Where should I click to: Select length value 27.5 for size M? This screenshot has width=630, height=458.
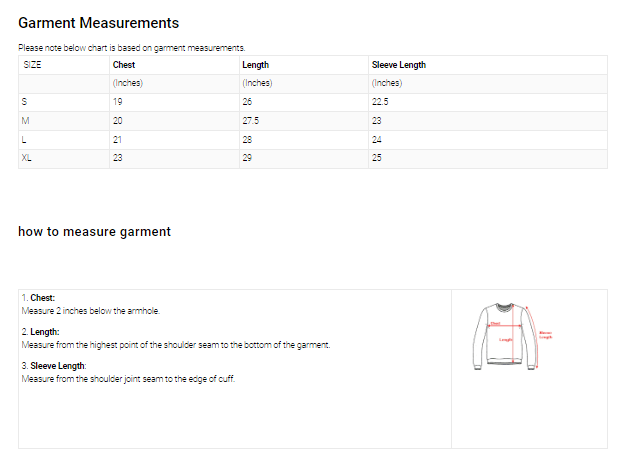(251, 121)
